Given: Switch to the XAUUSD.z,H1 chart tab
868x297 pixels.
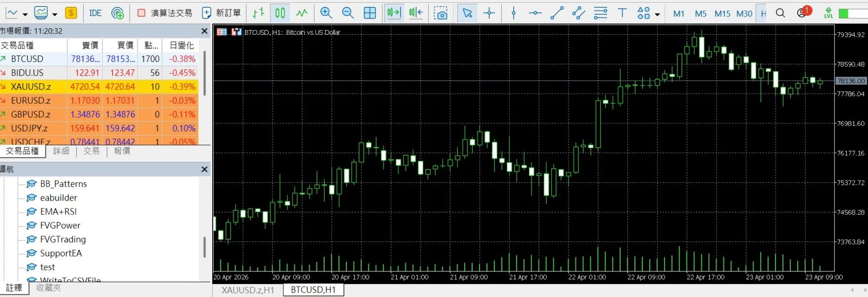Looking at the screenshot, I should (247, 290).
